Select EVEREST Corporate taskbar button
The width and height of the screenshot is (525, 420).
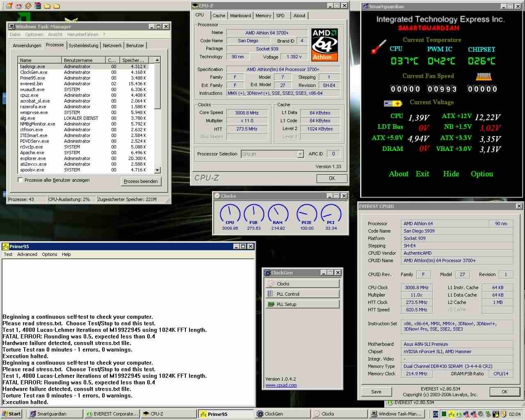(111, 414)
